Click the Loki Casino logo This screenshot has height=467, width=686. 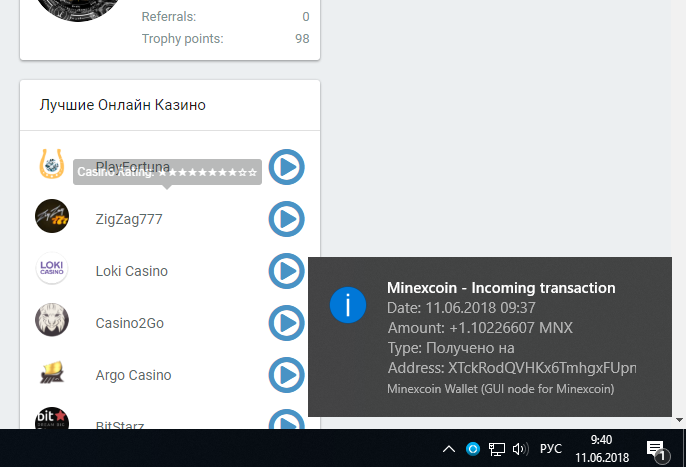(52, 268)
